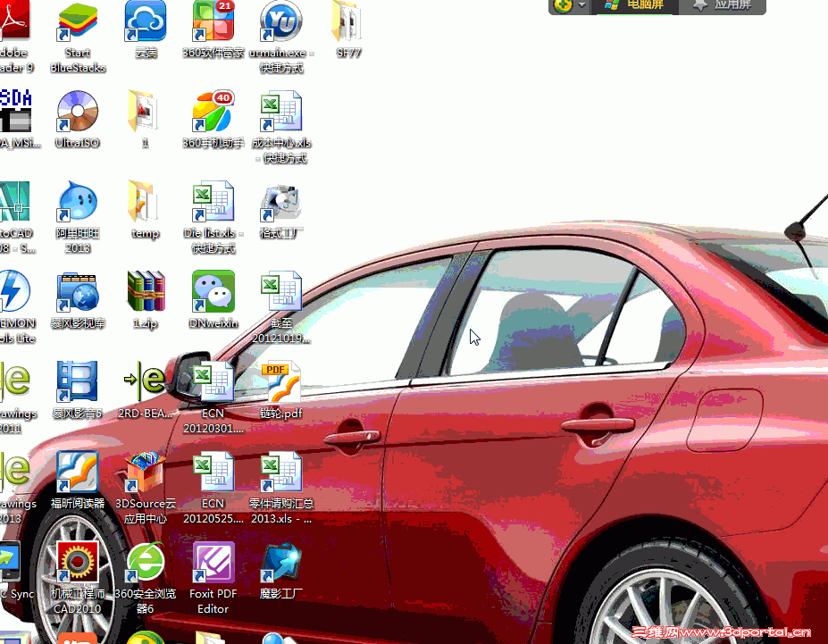The width and height of the screenshot is (828, 644).
Task: Switch to 电脑屏 tab
Action: (634, 6)
